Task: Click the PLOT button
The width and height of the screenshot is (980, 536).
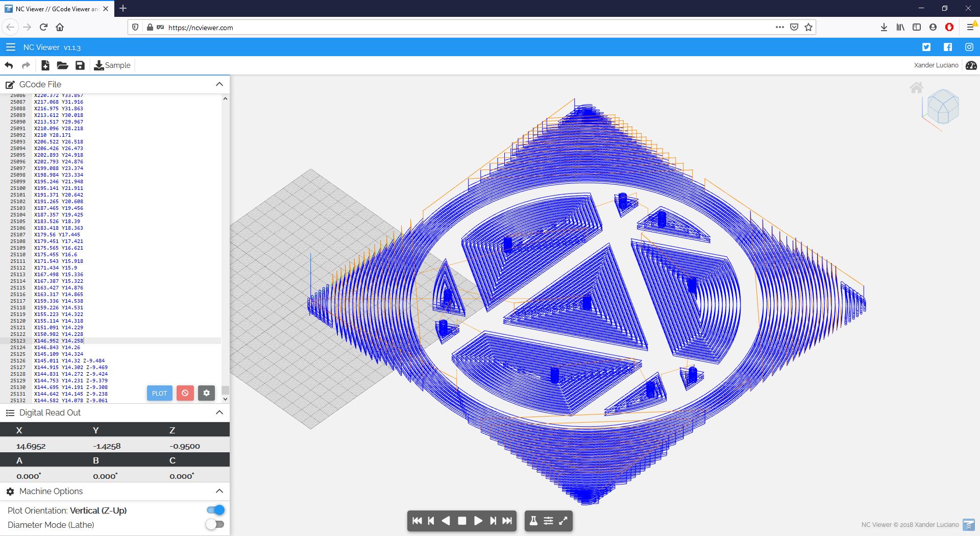Action: (x=159, y=393)
